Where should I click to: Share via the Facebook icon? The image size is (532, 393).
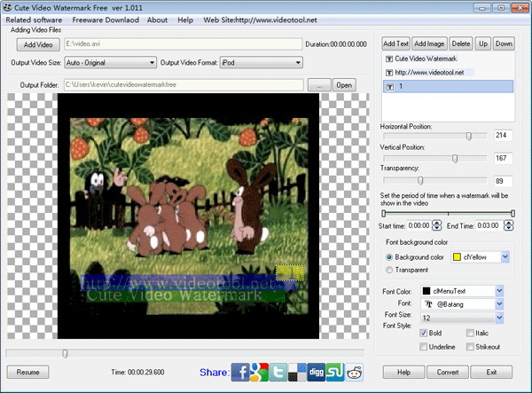[239, 372]
